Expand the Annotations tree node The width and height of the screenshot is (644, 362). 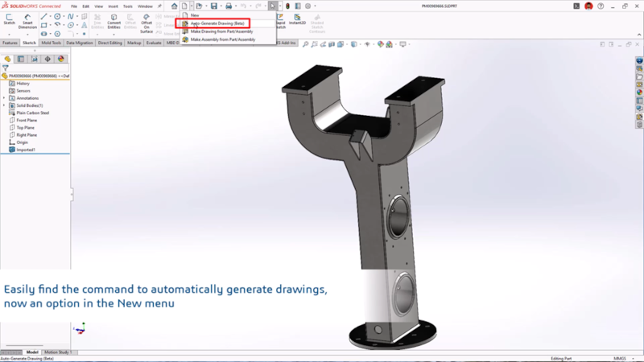pos(4,98)
